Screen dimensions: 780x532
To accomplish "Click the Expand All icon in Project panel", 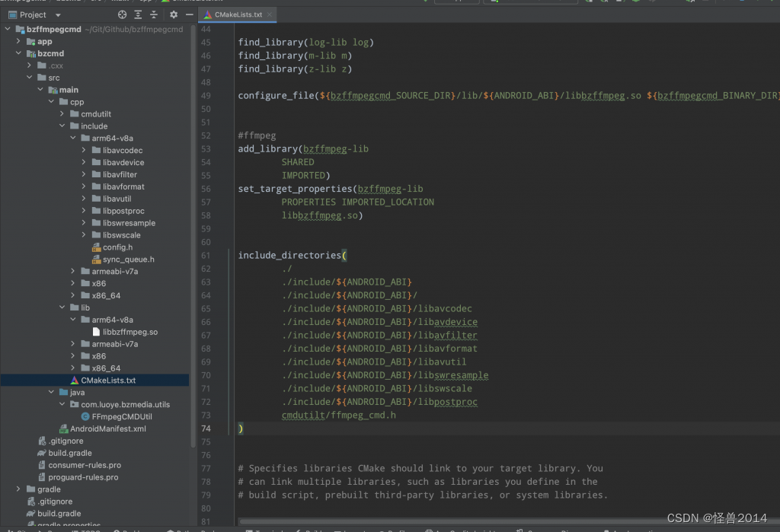I will (x=139, y=15).
